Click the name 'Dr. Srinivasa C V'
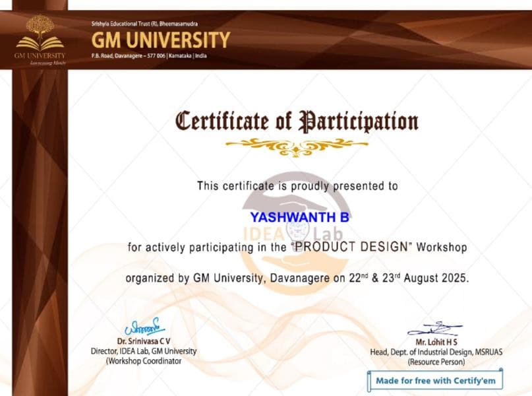The image size is (532, 396). [144, 341]
